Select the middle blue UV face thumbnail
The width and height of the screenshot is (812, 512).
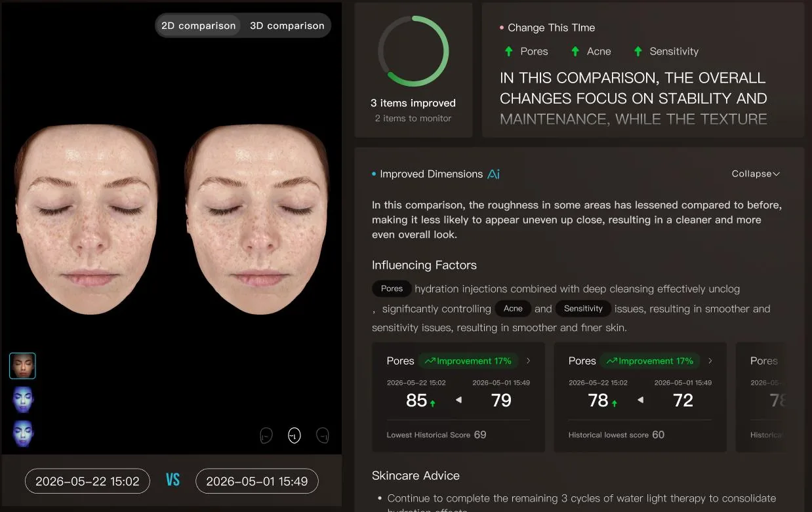coord(22,399)
